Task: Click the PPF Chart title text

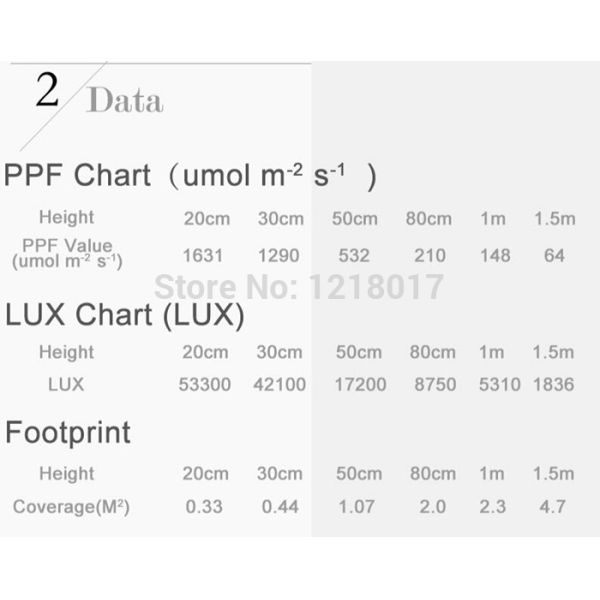Action: pos(190,175)
